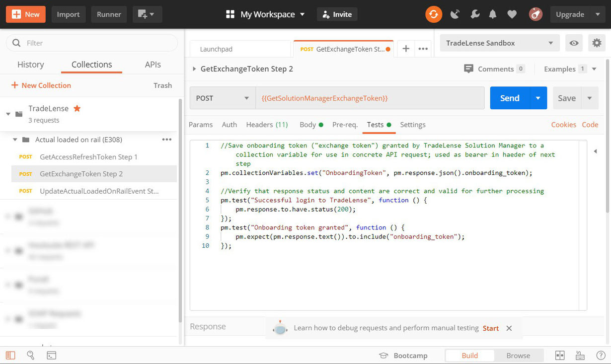Click the New button
The height and width of the screenshot is (364, 611).
pos(26,14)
